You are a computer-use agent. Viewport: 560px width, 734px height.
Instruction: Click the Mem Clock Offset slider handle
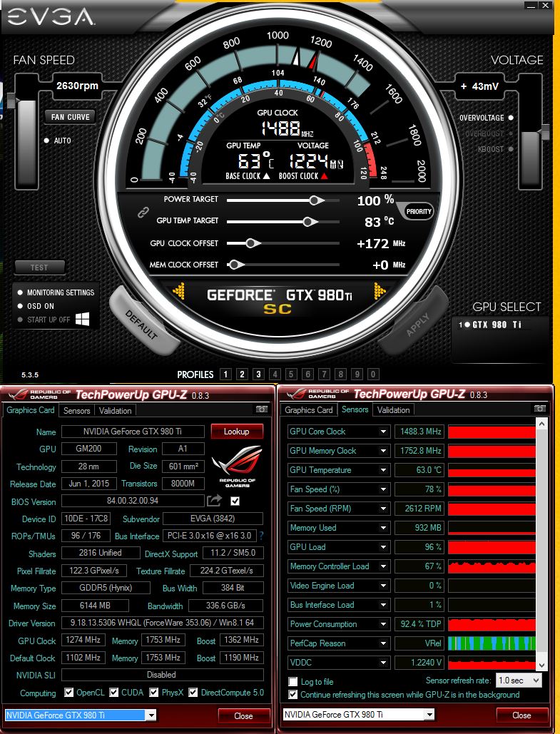(235, 265)
